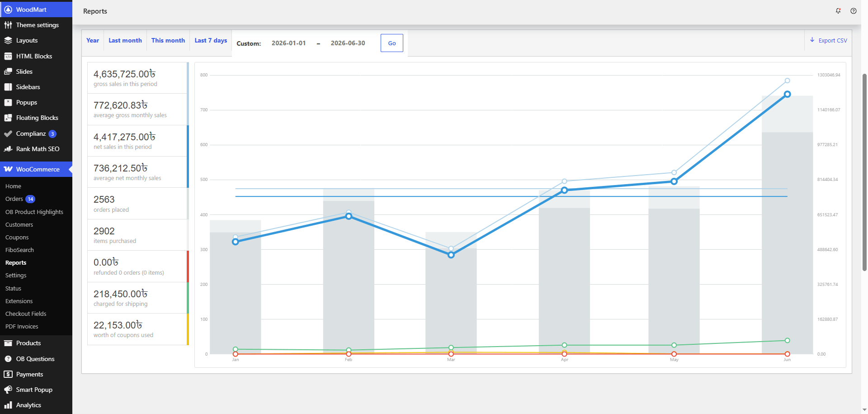Click the HTML Blocks icon
The height and width of the screenshot is (414, 868).
(8, 56)
